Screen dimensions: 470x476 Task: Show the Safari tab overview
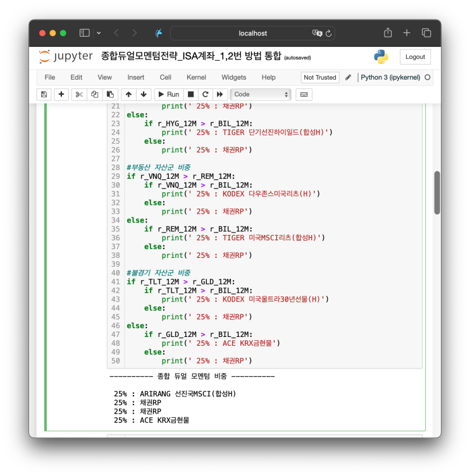(x=426, y=33)
